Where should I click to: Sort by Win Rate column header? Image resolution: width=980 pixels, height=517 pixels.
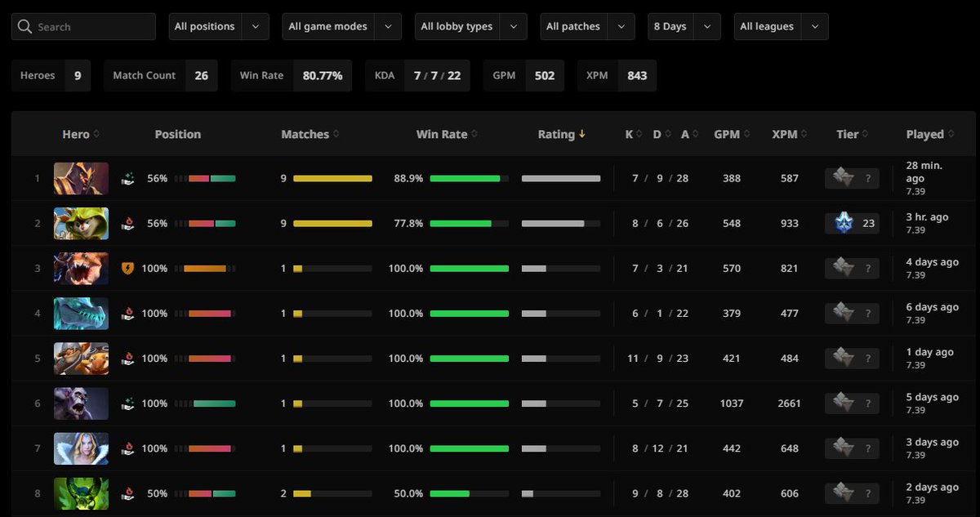(448, 134)
